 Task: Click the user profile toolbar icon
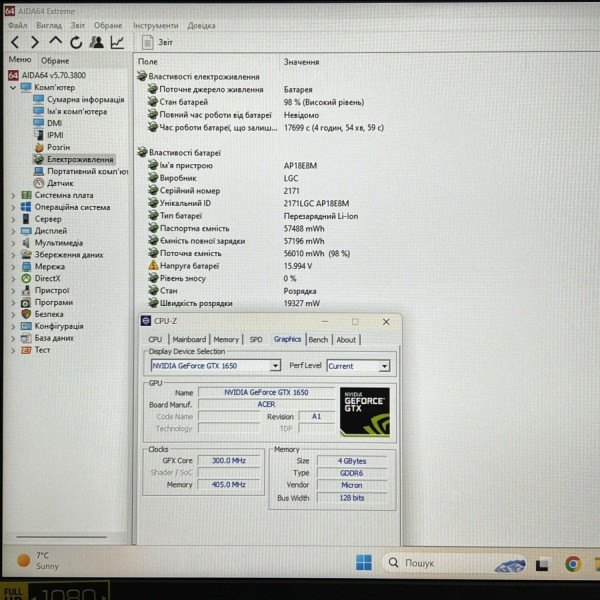pos(96,42)
